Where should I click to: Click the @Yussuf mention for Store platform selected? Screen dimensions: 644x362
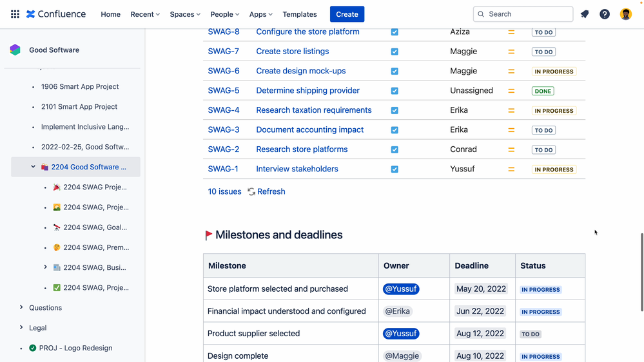(x=401, y=289)
